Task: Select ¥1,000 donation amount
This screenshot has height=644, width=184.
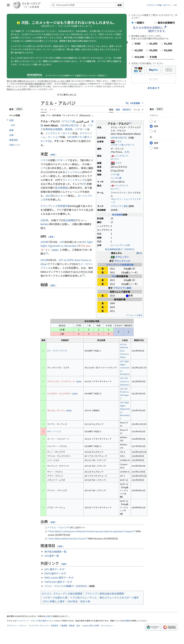Action: pyautogui.click(x=147, y=44)
